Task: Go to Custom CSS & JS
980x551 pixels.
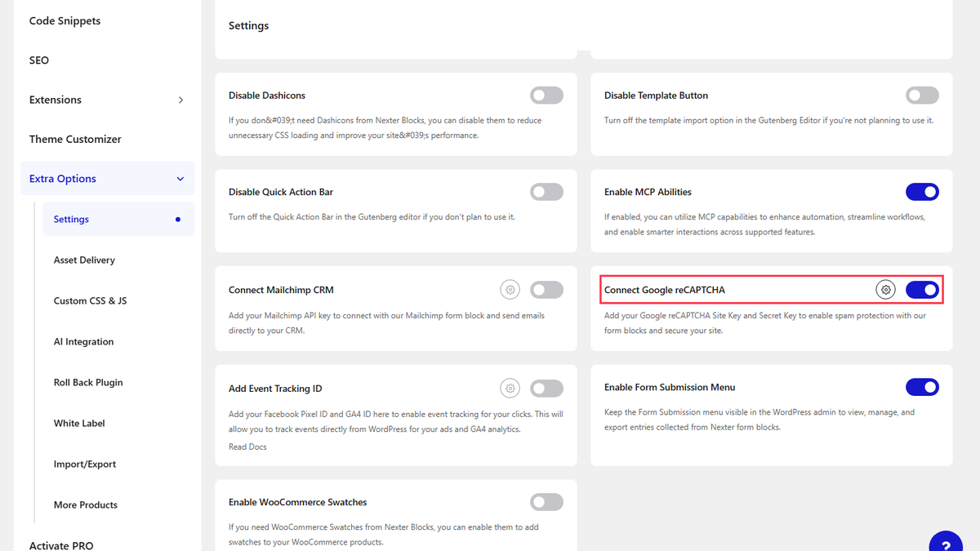Action: pos(90,301)
